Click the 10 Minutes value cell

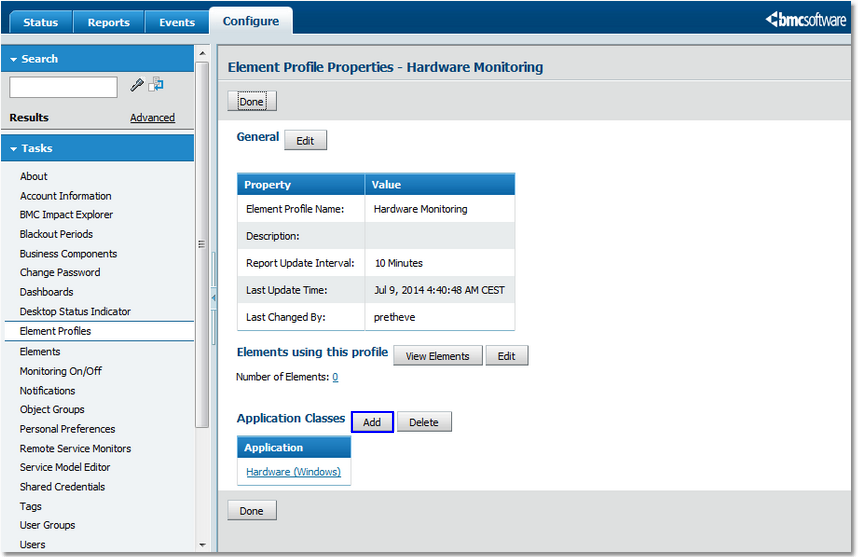[440, 263]
